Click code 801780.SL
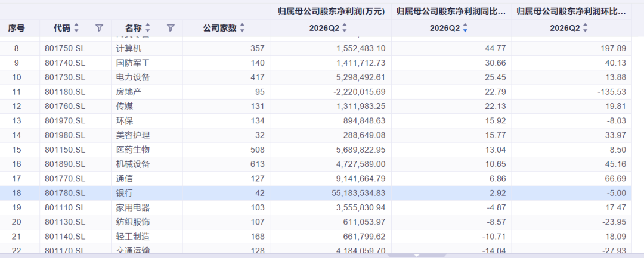644x258 pixels. (x=65, y=193)
